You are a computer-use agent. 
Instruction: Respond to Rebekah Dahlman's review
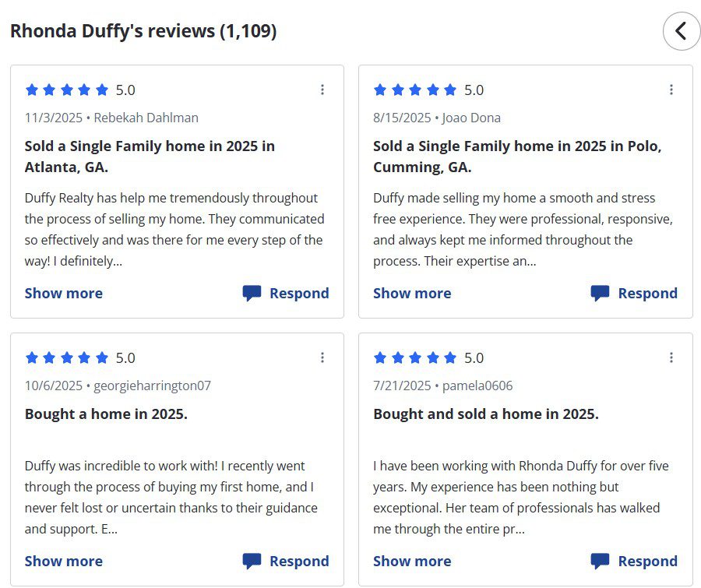click(x=299, y=293)
